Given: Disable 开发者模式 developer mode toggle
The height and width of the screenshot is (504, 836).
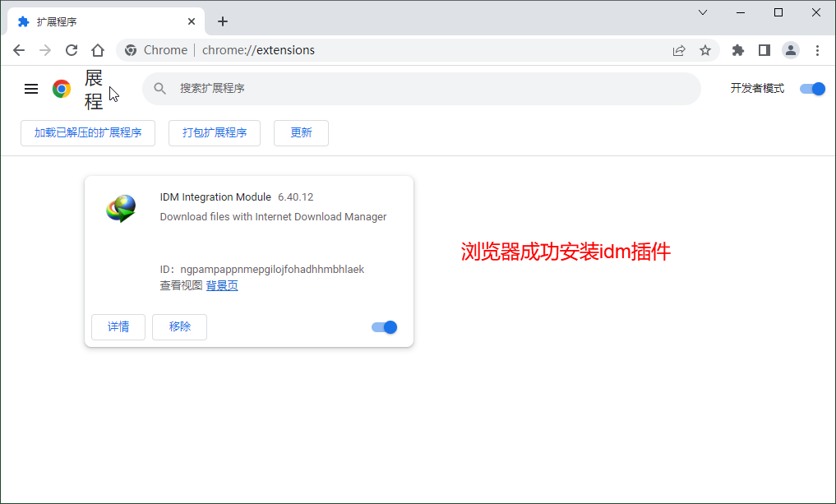Looking at the screenshot, I should pyautogui.click(x=812, y=89).
